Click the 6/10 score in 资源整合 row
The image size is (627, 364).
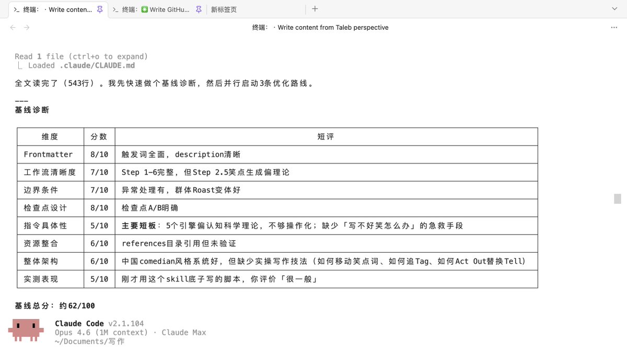click(99, 243)
